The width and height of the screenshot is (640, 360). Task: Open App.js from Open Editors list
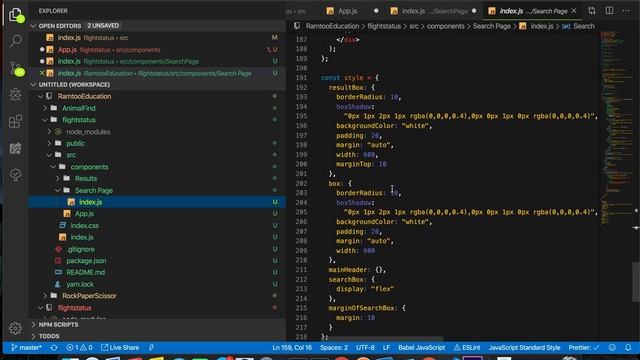(157, 50)
